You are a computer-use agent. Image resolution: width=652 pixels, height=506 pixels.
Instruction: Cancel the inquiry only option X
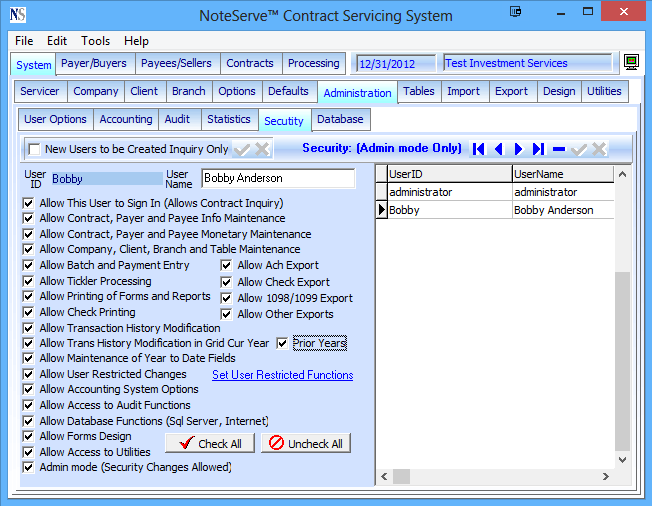click(x=262, y=149)
